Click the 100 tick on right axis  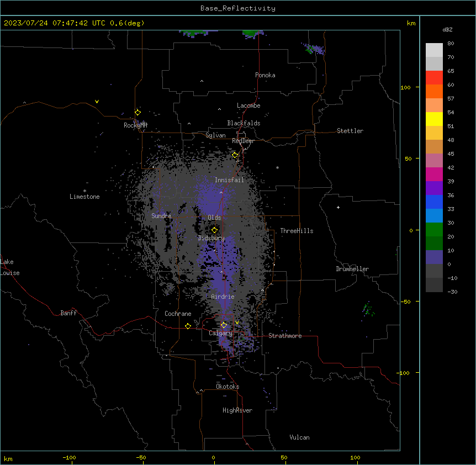405,87
